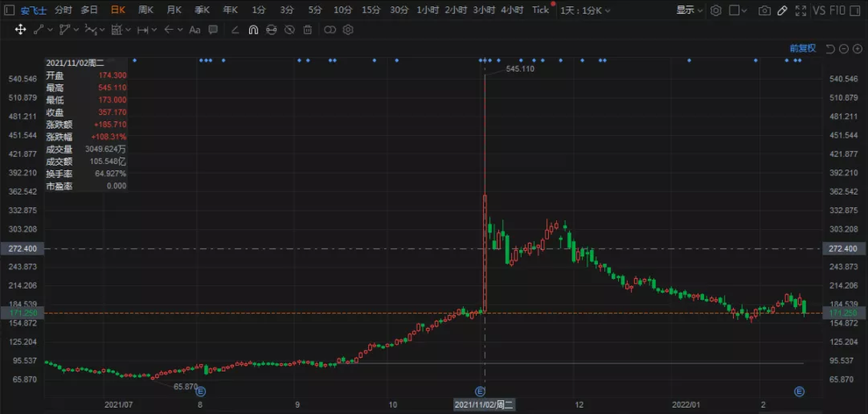The image size is (868, 414).
Task: Expand the trend line tool dropdown
Action: point(51,29)
